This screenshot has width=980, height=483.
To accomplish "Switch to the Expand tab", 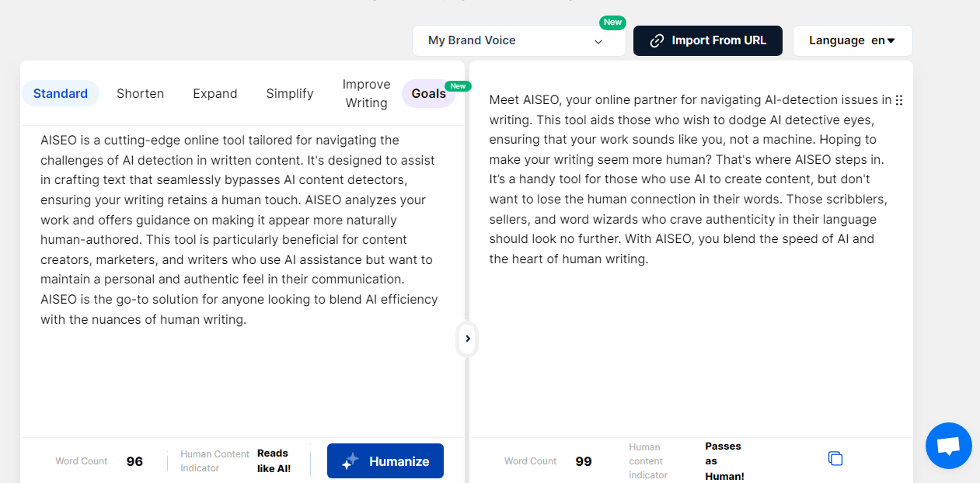I will pos(215,93).
